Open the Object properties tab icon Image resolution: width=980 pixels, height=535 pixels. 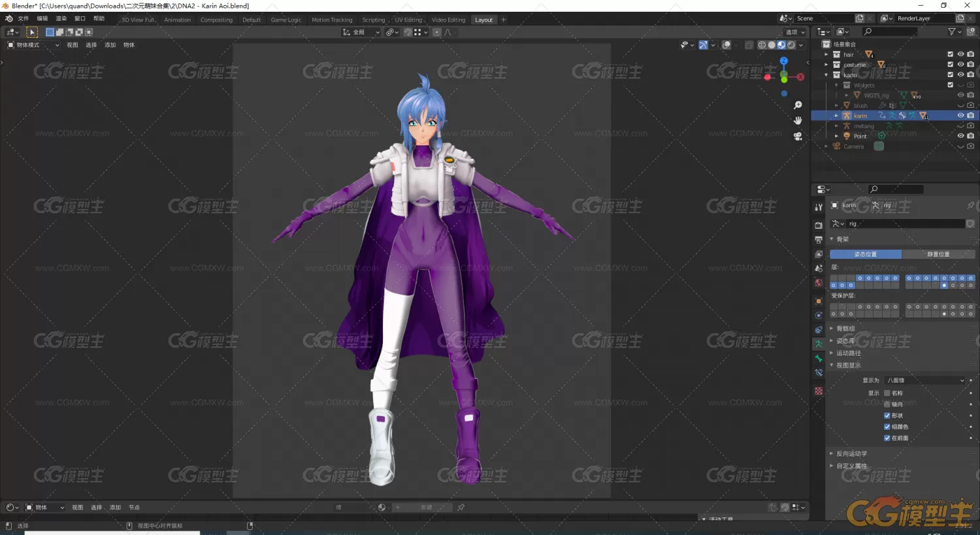pos(819,301)
